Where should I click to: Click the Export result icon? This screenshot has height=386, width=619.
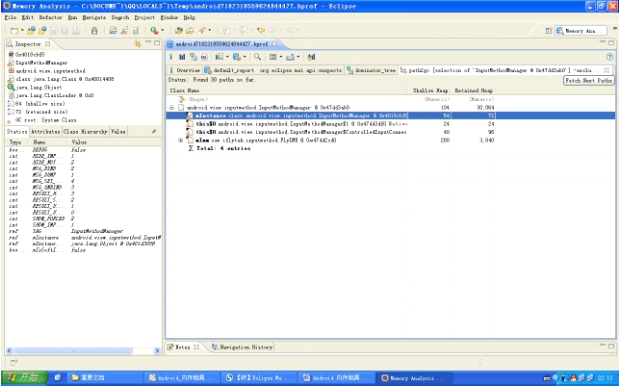[290, 57]
